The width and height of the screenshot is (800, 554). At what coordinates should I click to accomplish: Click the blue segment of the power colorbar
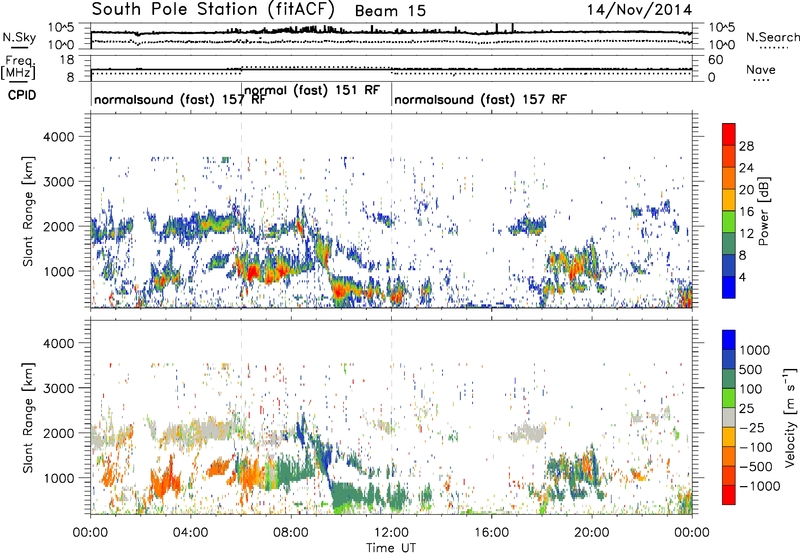pos(729,287)
